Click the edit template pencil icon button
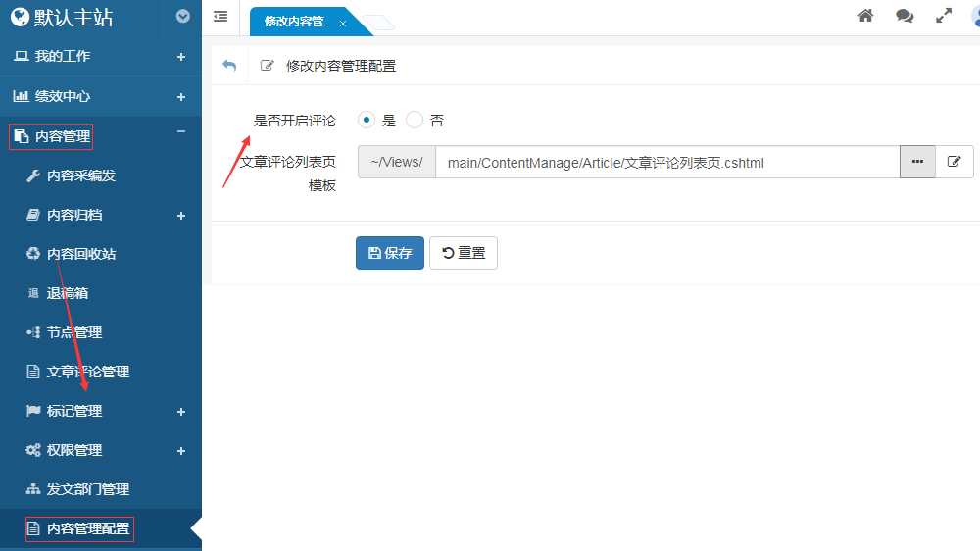Image resolution: width=980 pixels, height=551 pixels. 954,162
